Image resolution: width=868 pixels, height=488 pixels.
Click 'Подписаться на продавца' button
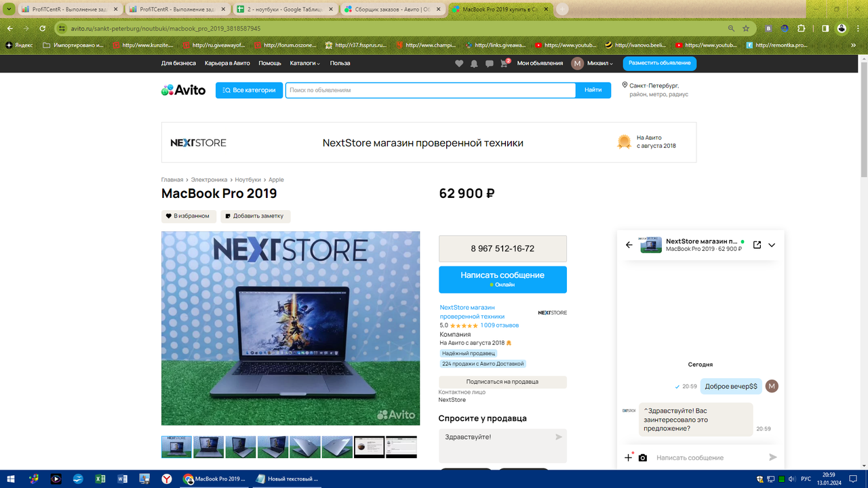pos(502,382)
